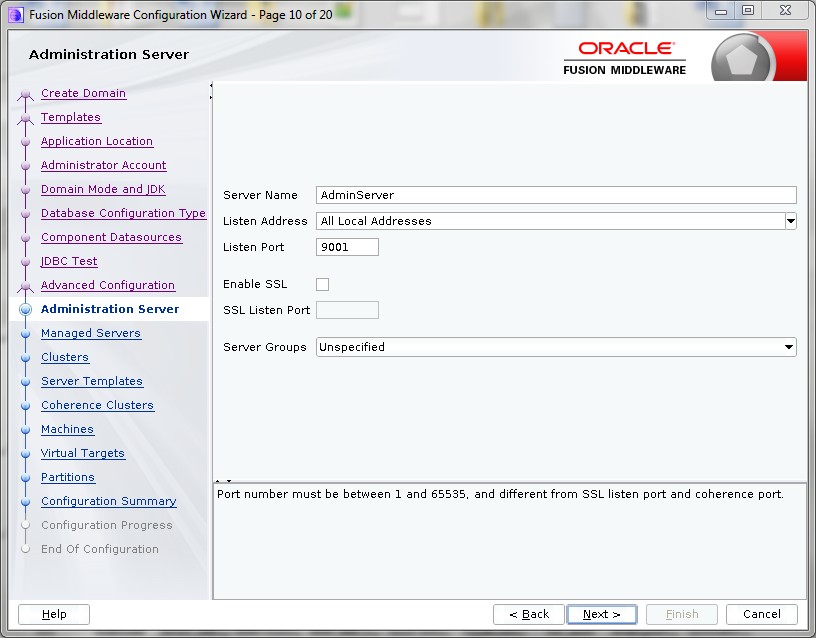Go to the Machines step
This screenshot has width=816, height=638.
tap(67, 429)
